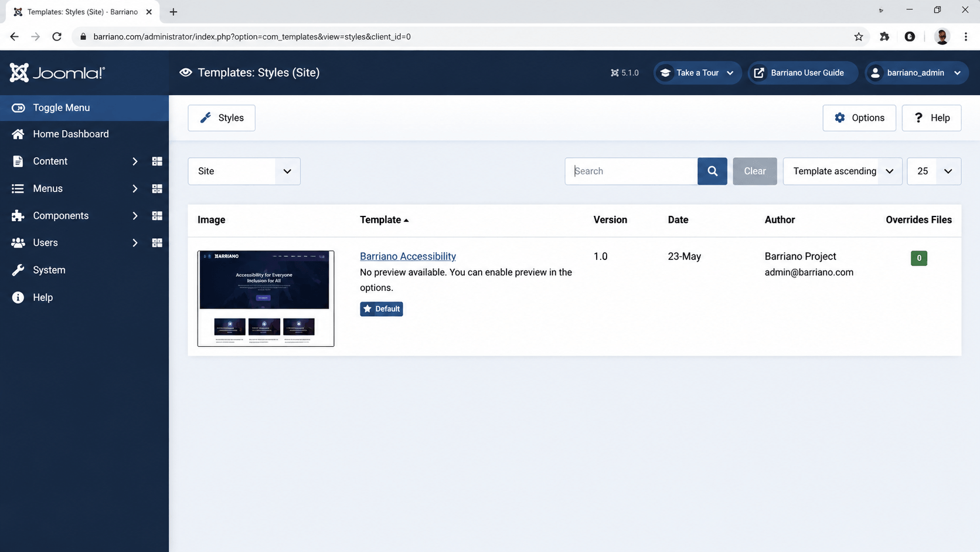
Task: Click the Chrome profile avatar
Action: tap(942, 36)
